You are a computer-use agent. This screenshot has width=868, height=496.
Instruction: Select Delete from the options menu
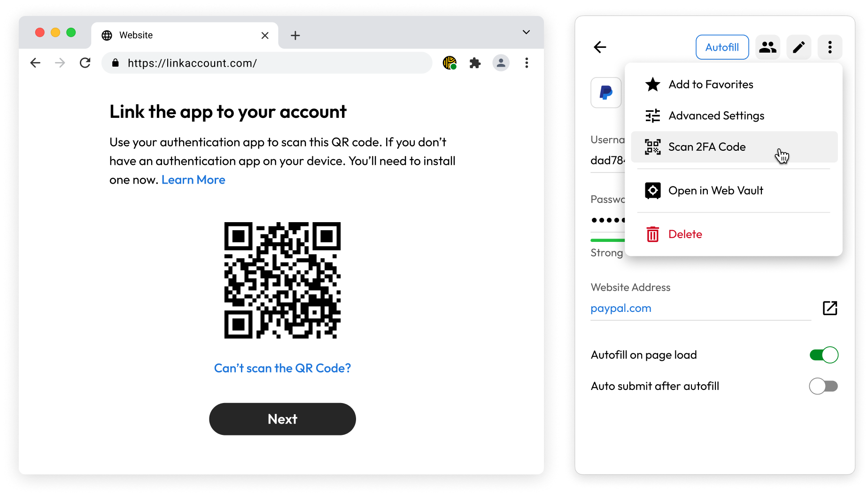(x=734, y=234)
